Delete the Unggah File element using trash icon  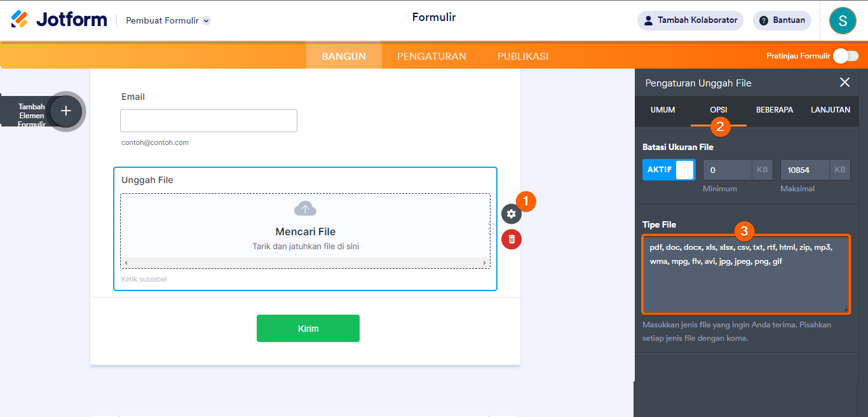tap(511, 240)
